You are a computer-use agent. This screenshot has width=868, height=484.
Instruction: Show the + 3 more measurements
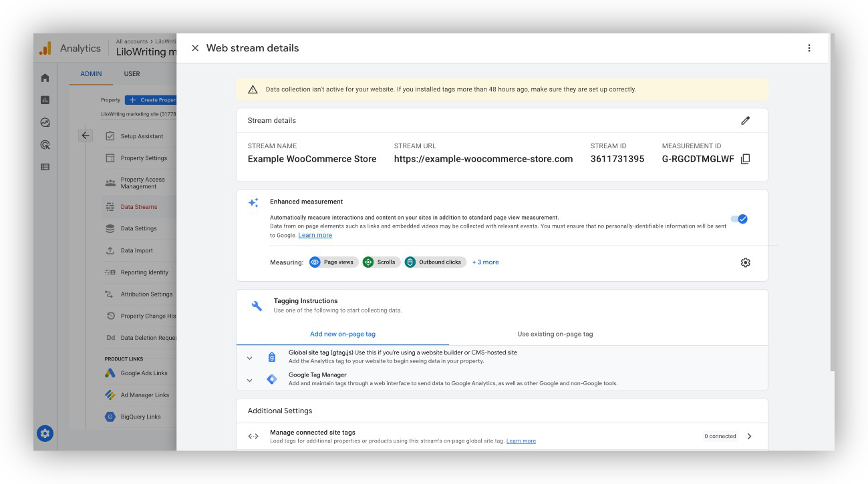click(486, 262)
